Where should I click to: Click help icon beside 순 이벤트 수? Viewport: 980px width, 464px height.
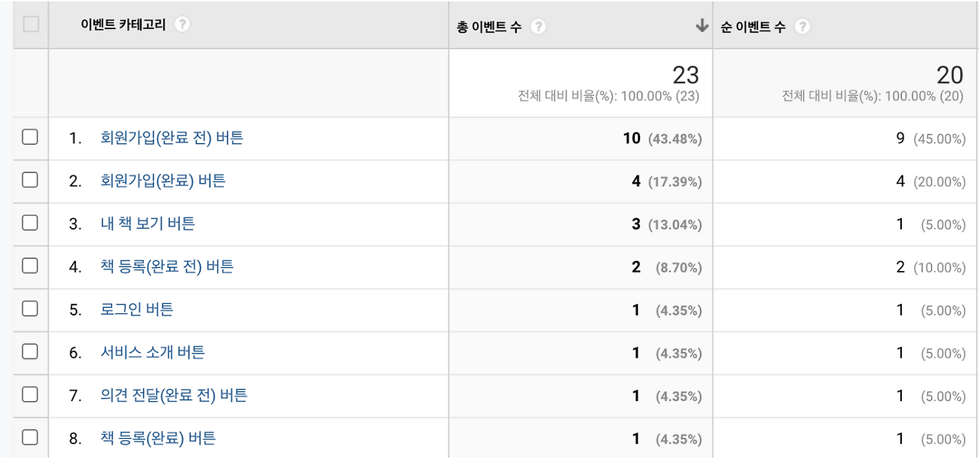coord(802,26)
